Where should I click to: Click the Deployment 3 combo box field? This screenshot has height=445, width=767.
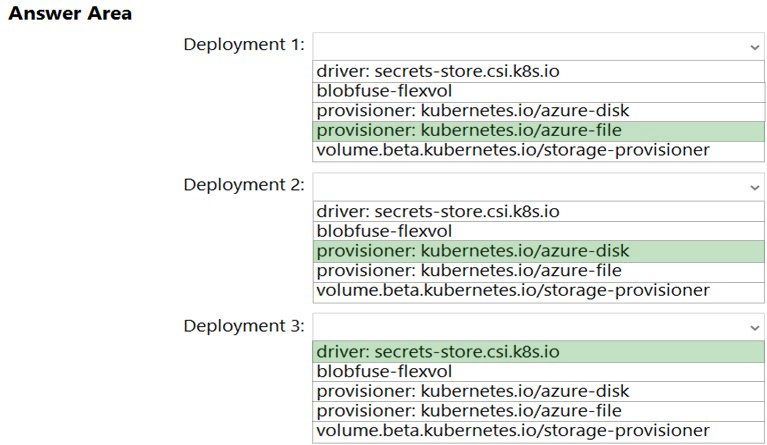point(528,328)
